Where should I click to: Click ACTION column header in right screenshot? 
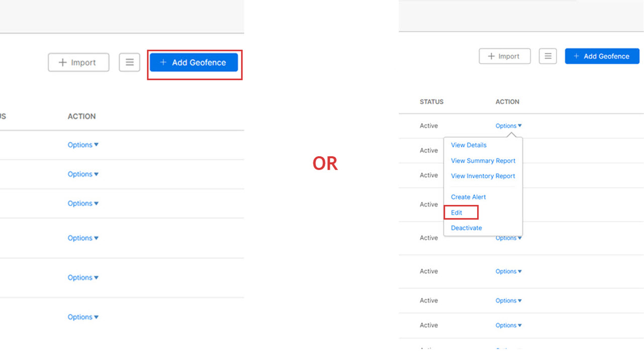pos(507,102)
